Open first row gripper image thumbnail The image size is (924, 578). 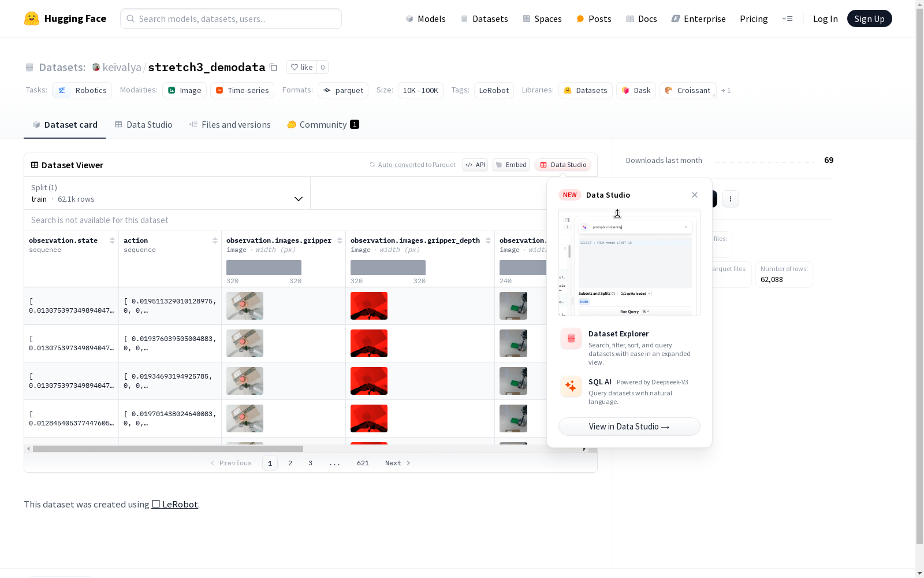(x=245, y=306)
